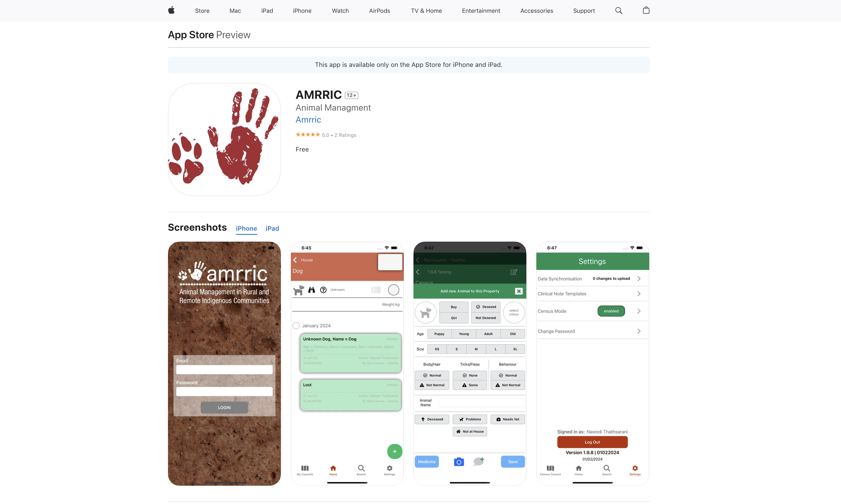Viewport: 841px width, 504px height.
Task: Click the Apple logo icon
Action: (171, 11)
